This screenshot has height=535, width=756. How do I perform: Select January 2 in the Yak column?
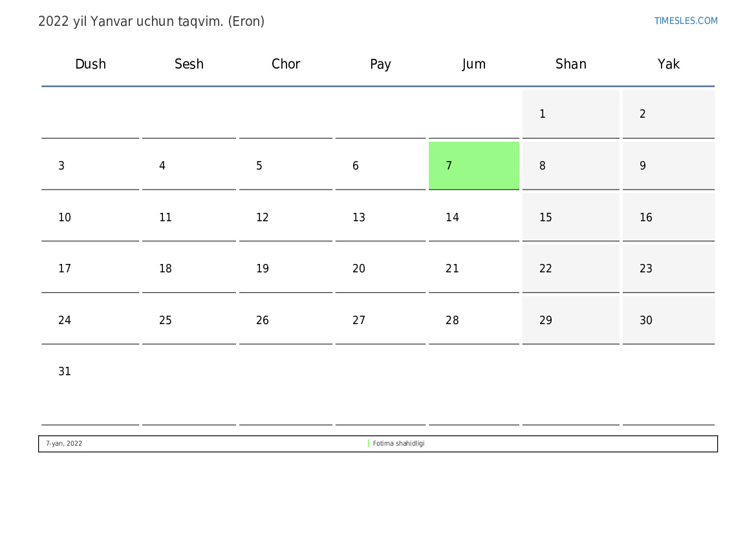click(x=668, y=114)
